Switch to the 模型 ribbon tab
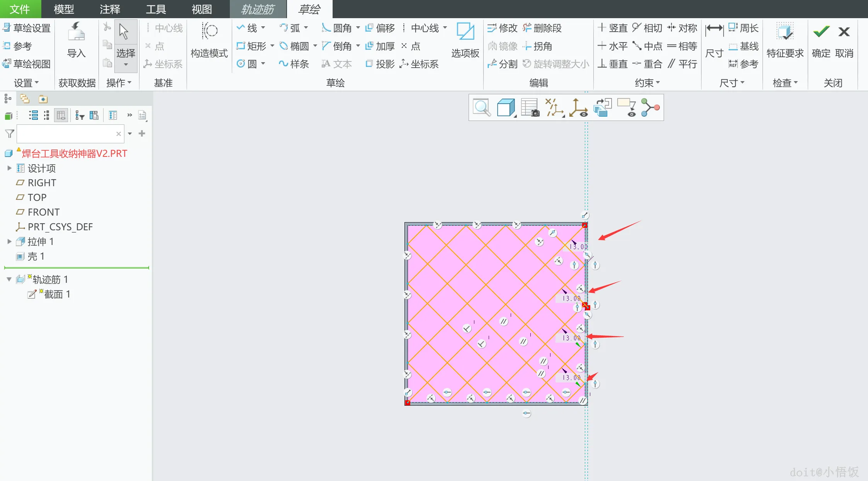Image resolution: width=868 pixels, height=481 pixels. click(x=64, y=9)
